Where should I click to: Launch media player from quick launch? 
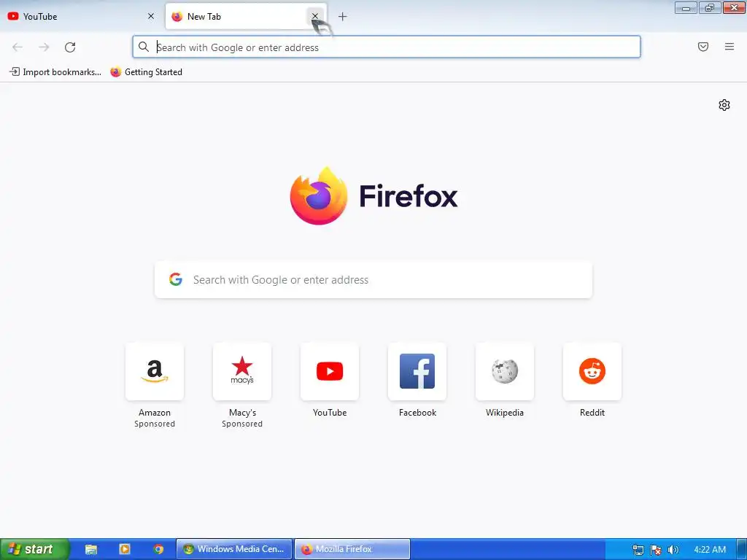point(124,549)
